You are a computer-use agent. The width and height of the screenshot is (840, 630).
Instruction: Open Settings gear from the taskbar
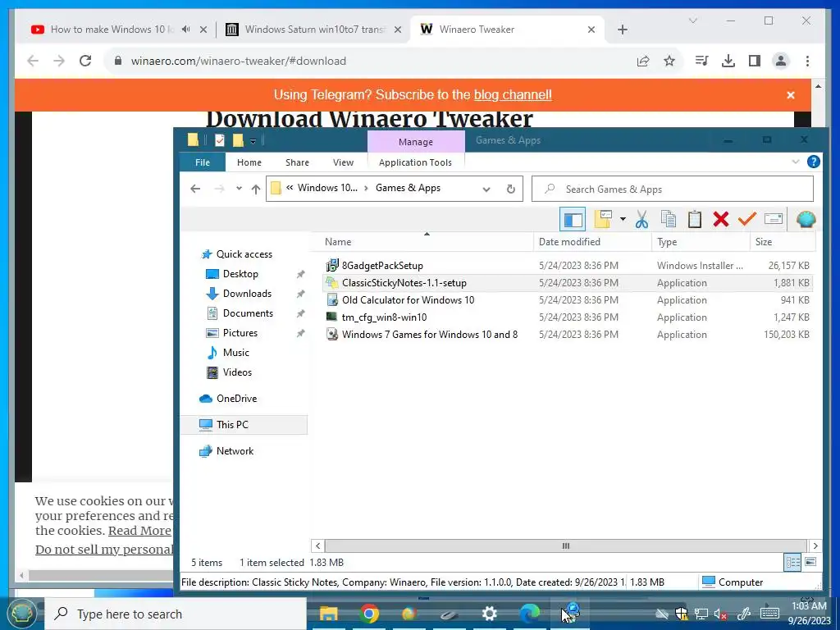[489, 614]
